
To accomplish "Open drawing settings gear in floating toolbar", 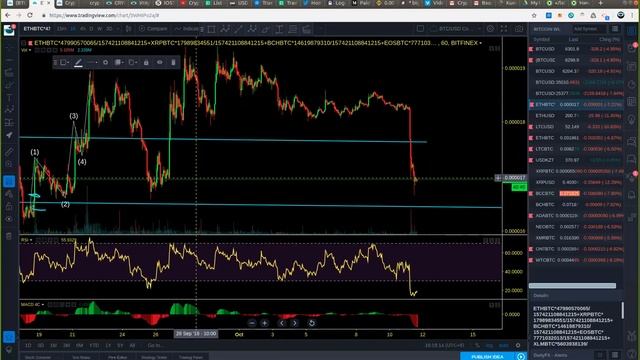I will point(105,62).
